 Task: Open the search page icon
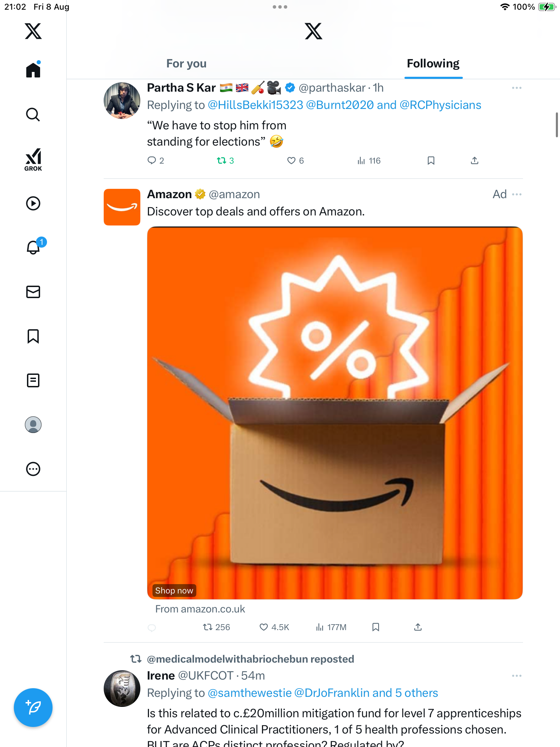point(33,114)
